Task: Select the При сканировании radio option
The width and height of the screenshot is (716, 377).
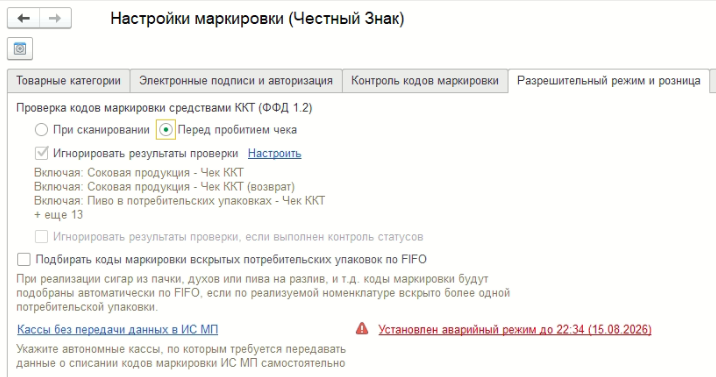Action: (x=41, y=130)
